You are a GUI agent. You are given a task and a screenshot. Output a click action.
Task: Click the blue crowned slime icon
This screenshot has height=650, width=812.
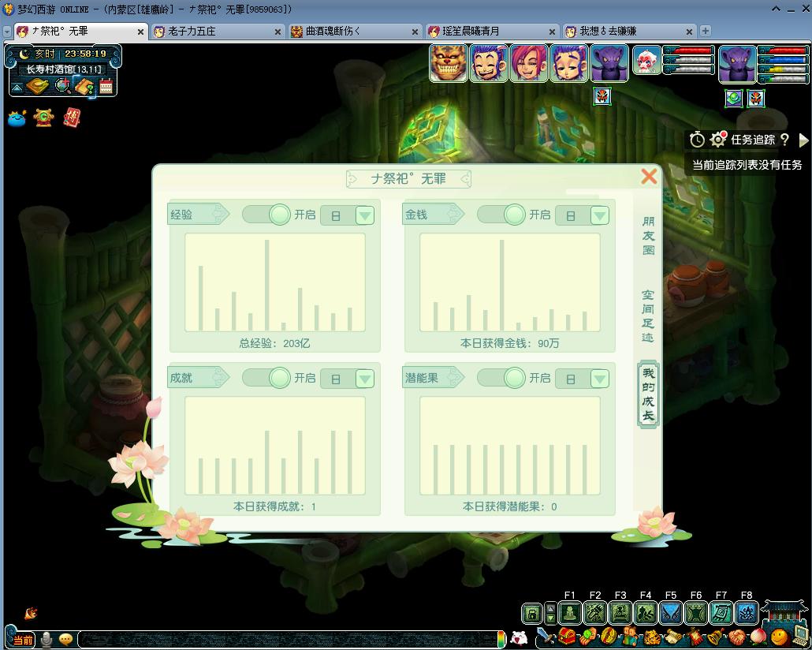pos(17,118)
